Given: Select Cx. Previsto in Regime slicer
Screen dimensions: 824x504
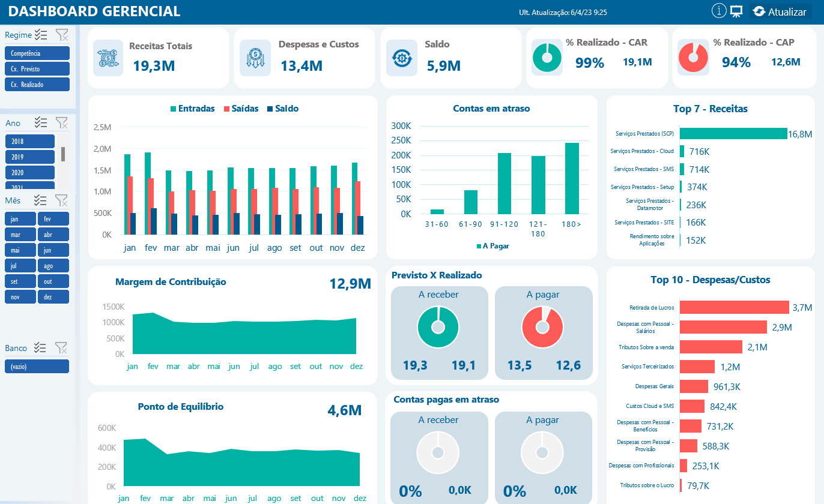Looking at the screenshot, I should click(37, 69).
